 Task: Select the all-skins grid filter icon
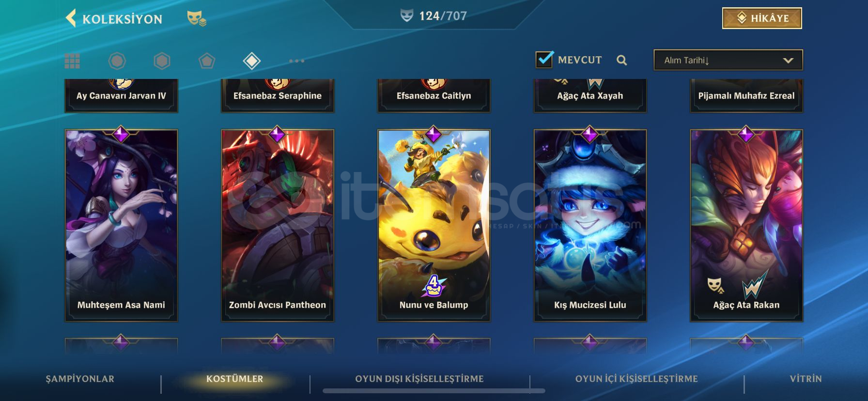pyautogui.click(x=72, y=61)
